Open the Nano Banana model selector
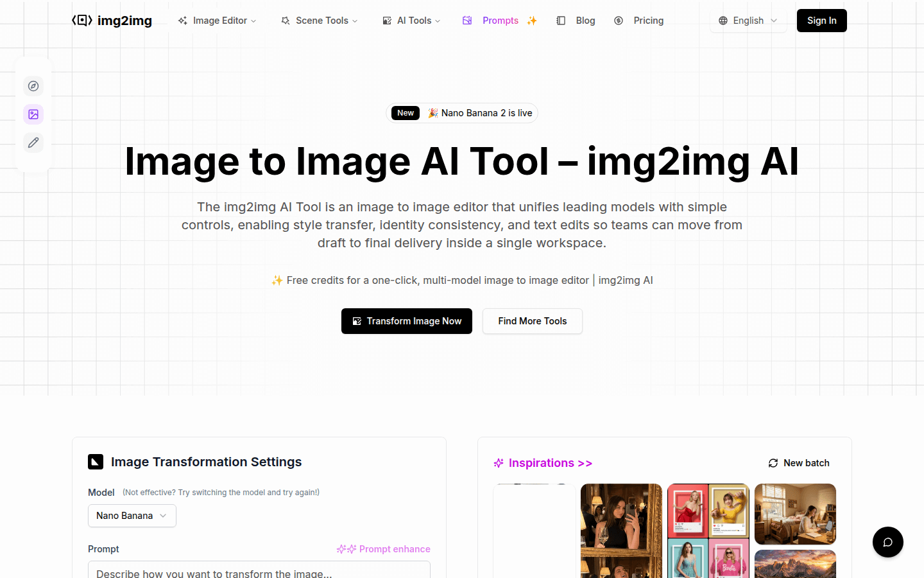924x578 pixels. (132, 516)
